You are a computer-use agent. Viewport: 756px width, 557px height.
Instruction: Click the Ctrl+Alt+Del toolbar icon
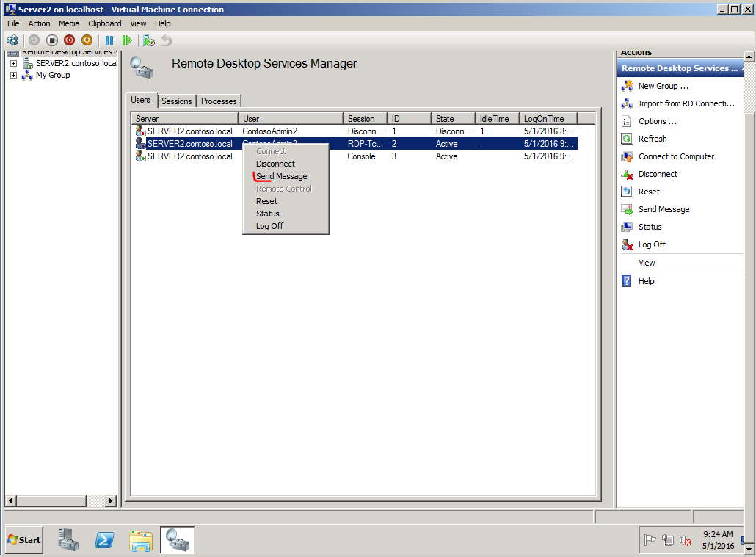12,40
